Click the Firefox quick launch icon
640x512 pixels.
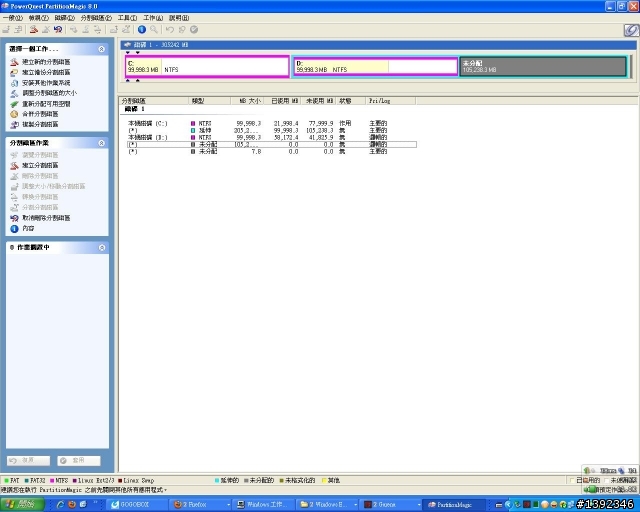[72, 504]
